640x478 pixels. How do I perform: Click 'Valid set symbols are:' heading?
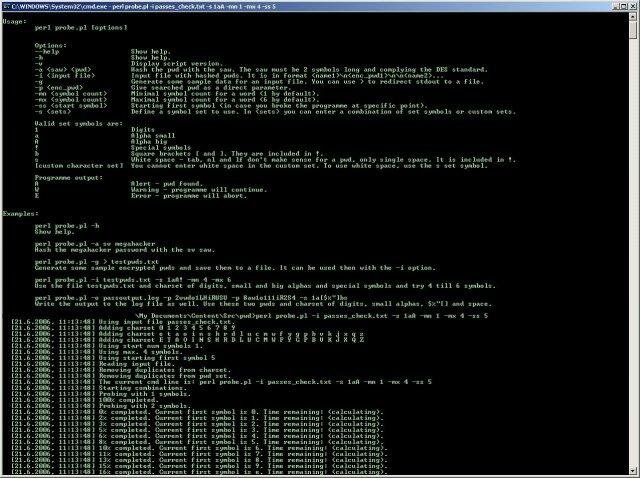pos(79,124)
